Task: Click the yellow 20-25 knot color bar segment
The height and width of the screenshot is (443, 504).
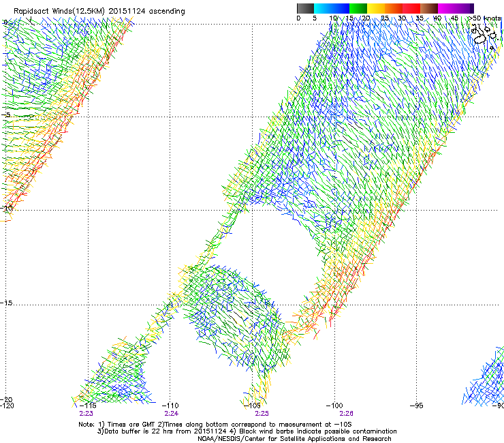Action: (376, 8)
